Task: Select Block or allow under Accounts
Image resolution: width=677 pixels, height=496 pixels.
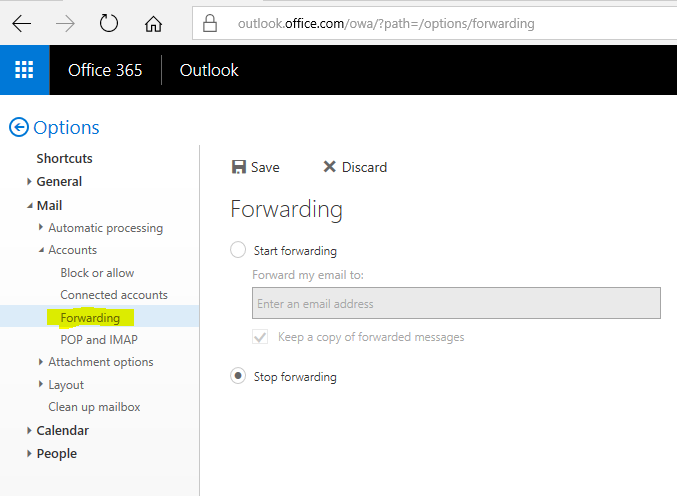Action: [97, 273]
